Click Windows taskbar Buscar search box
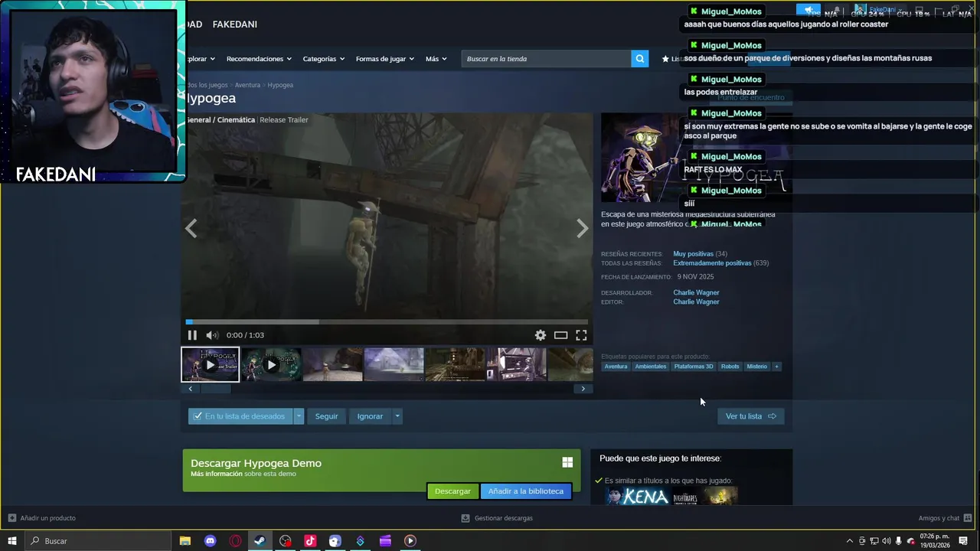The width and height of the screenshot is (980, 551). pyautogui.click(x=100, y=541)
